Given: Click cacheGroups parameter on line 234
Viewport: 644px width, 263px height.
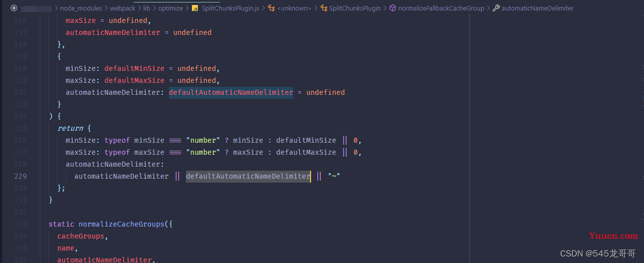Looking at the screenshot, I should click(81, 236).
